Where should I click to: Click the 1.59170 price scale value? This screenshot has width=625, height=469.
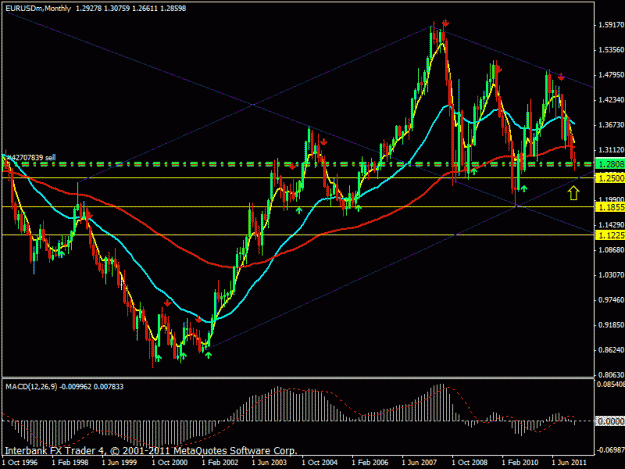pos(611,25)
